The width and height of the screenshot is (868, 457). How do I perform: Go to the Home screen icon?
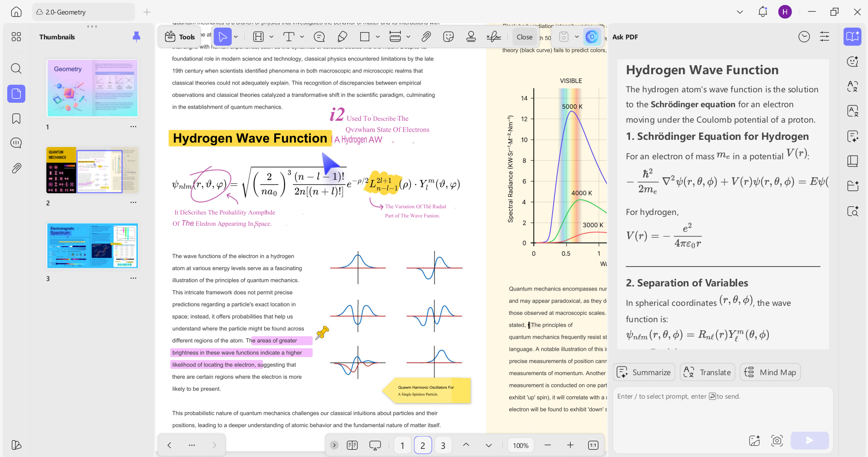tap(16, 12)
